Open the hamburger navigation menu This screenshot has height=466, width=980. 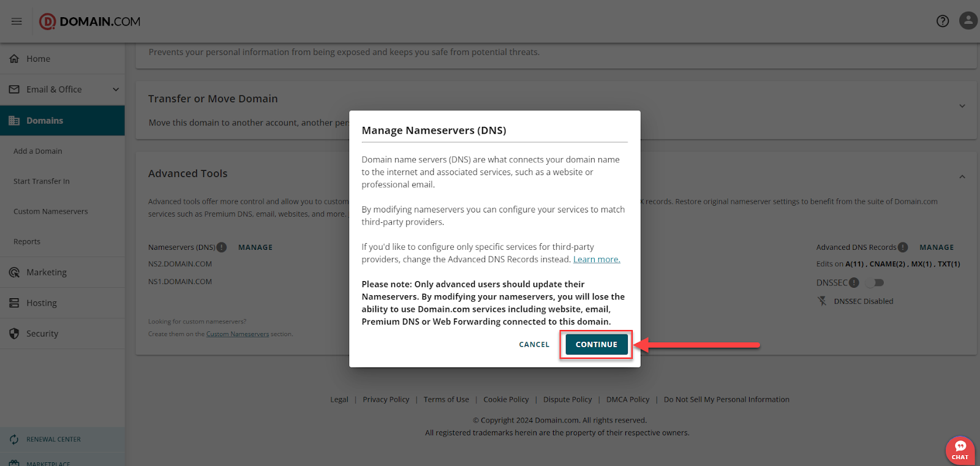(17, 21)
